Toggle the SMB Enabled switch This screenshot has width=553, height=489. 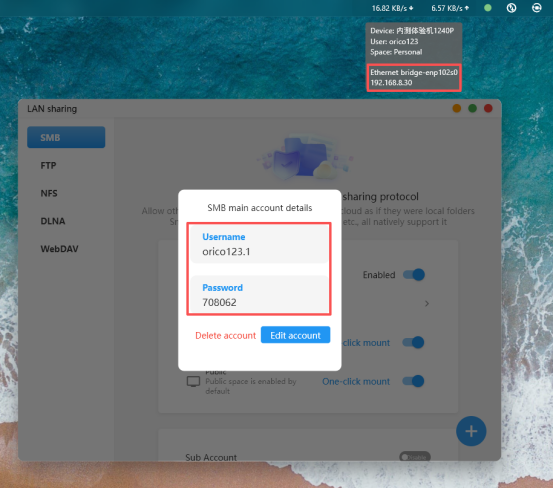click(414, 275)
